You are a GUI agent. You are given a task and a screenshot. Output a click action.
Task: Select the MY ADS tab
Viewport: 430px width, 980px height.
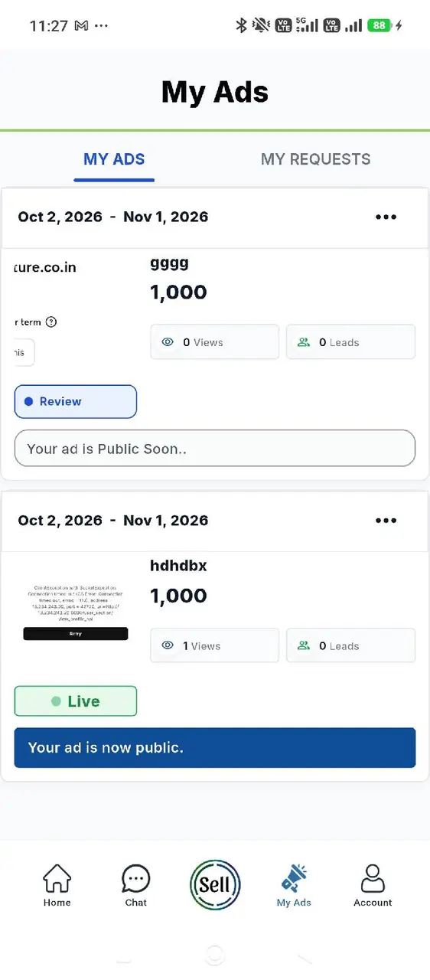114,159
